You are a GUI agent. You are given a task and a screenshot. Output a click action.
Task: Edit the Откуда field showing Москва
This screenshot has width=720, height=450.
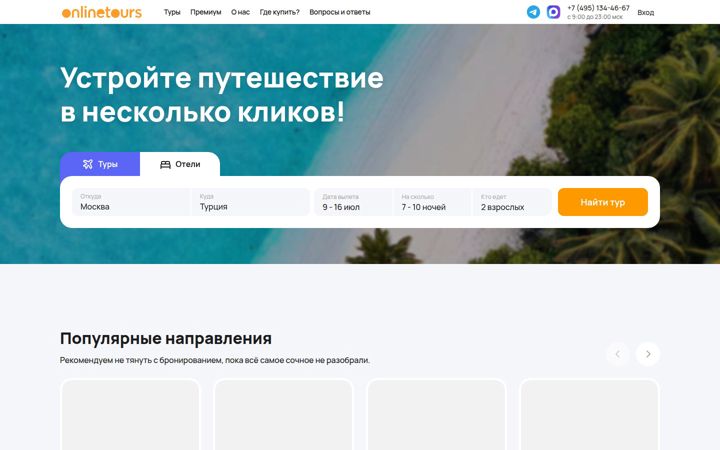[131, 202]
